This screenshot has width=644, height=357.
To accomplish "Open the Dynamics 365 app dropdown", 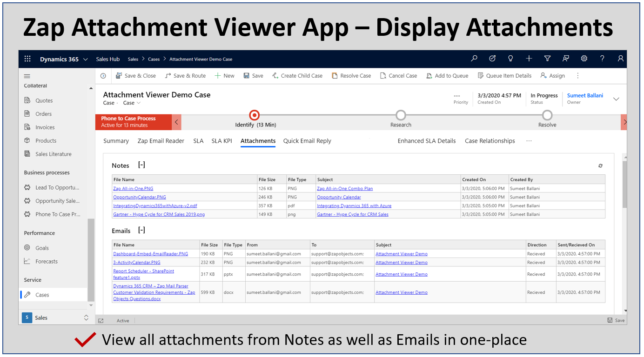I will click(x=85, y=59).
